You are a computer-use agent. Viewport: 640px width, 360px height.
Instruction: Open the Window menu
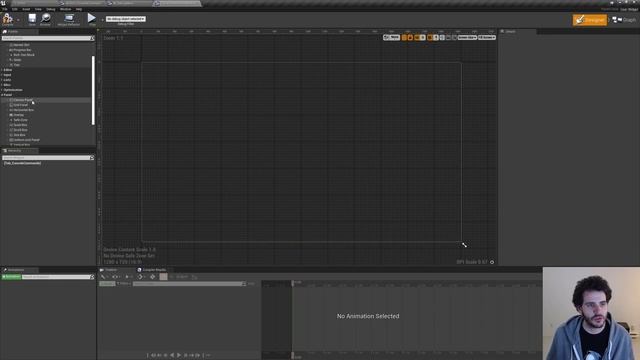[65, 9]
